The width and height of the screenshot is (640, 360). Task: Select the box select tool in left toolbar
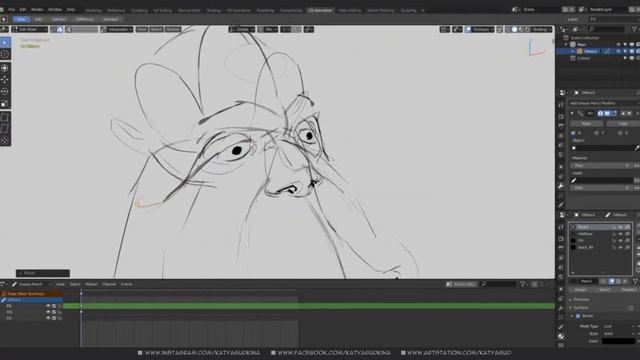[5, 42]
